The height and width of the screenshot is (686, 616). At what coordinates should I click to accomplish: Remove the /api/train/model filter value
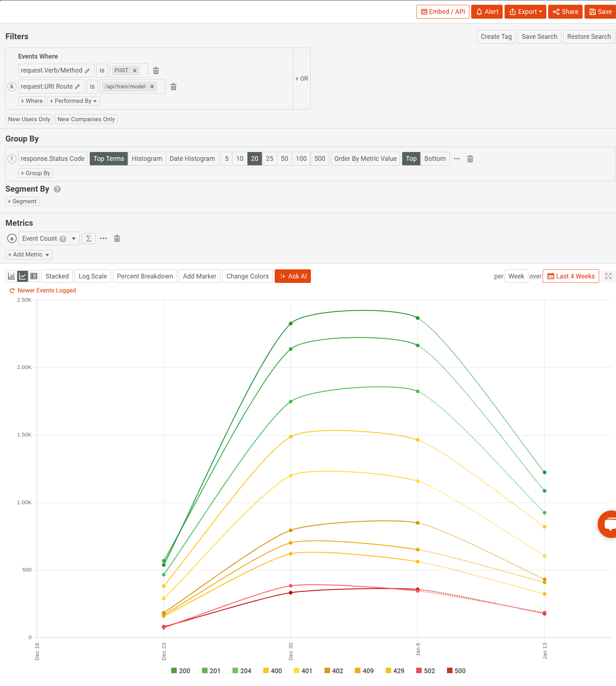152,86
